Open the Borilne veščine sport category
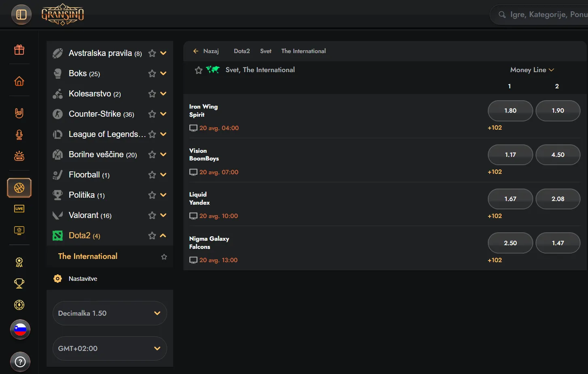Viewport: 588px width, 374px height. [x=103, y=154]
